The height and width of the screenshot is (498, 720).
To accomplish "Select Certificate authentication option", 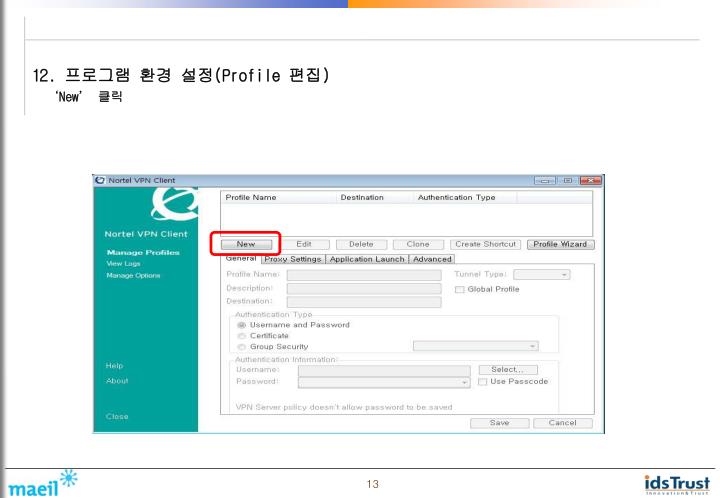I will [242, 336].
